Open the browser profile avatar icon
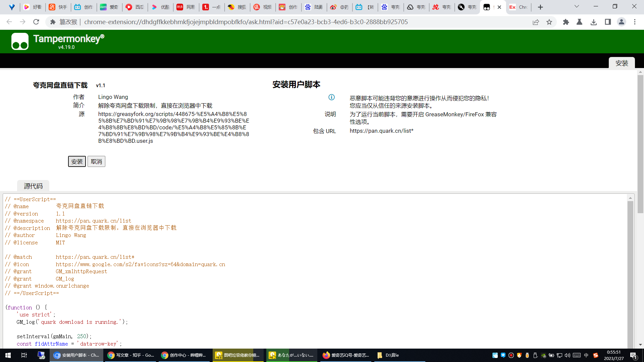Screen dimensions: 644x362 pos(622,22)
